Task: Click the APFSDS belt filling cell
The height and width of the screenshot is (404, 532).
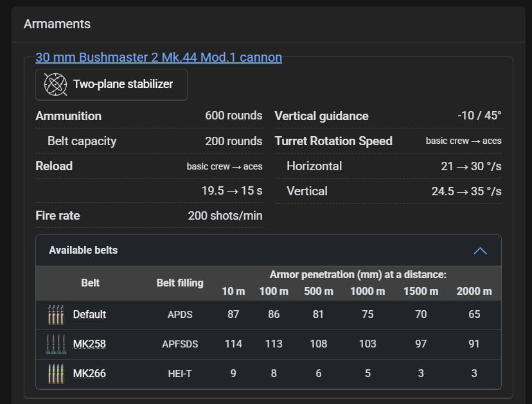Action: click(180, 344)
